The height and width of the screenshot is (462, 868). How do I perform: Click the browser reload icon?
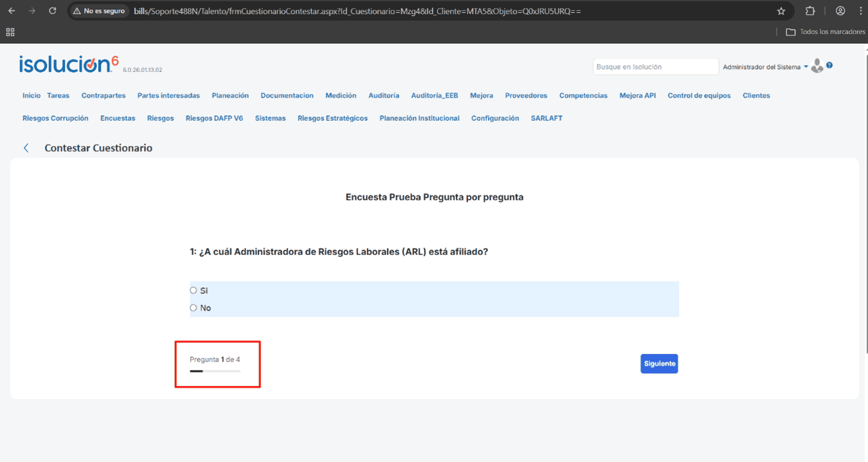(x=53, y=11)
